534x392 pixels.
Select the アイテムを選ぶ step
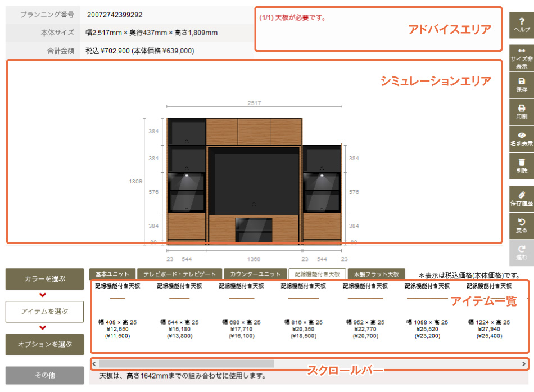(44, 311)
